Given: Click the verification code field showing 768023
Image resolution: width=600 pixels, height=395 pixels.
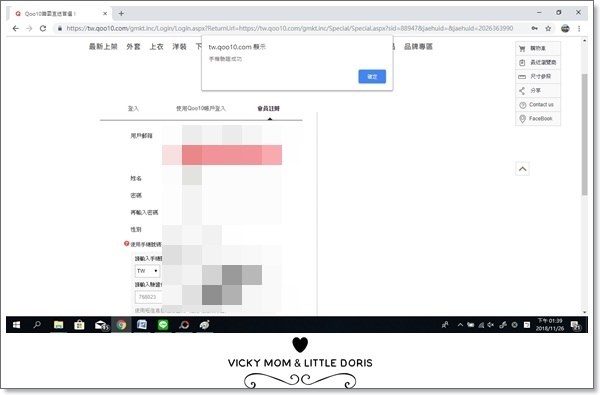Looking at the screenshot, I should coord(148,297).
